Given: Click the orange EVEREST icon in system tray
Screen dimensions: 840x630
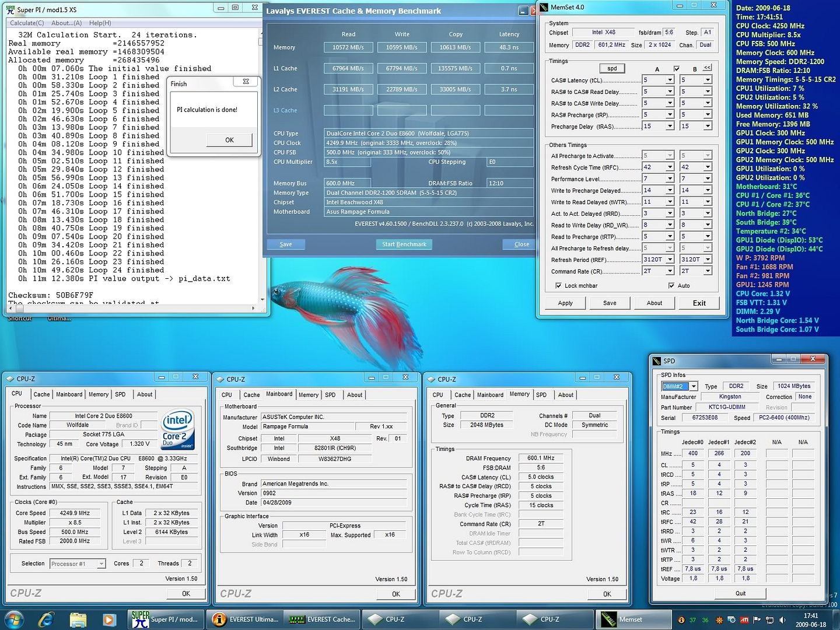Looking at the screenshot, I should [681, 620].
